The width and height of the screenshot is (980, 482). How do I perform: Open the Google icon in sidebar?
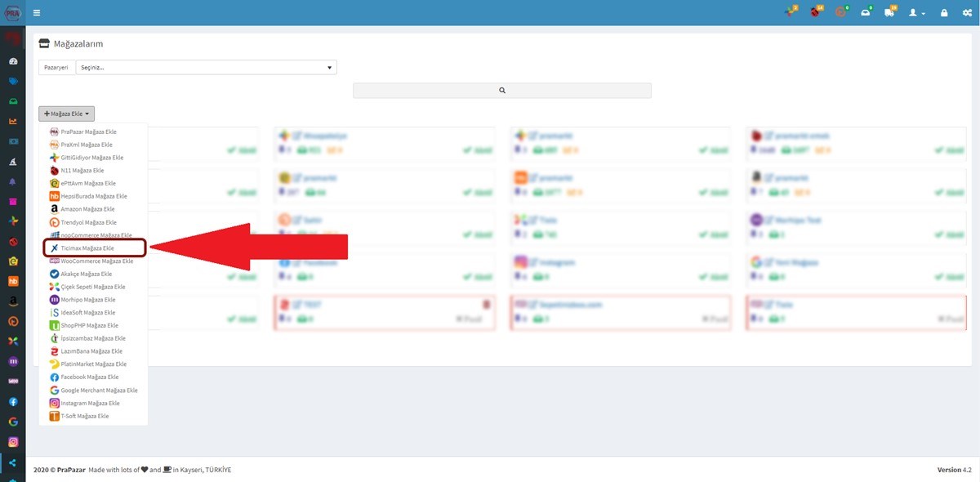13,422
